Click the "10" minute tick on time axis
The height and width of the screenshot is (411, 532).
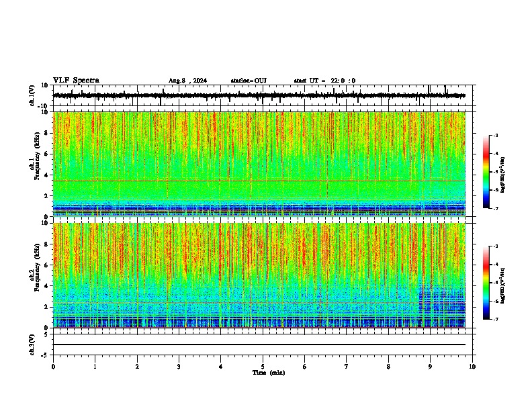click(x=472, y=367)
